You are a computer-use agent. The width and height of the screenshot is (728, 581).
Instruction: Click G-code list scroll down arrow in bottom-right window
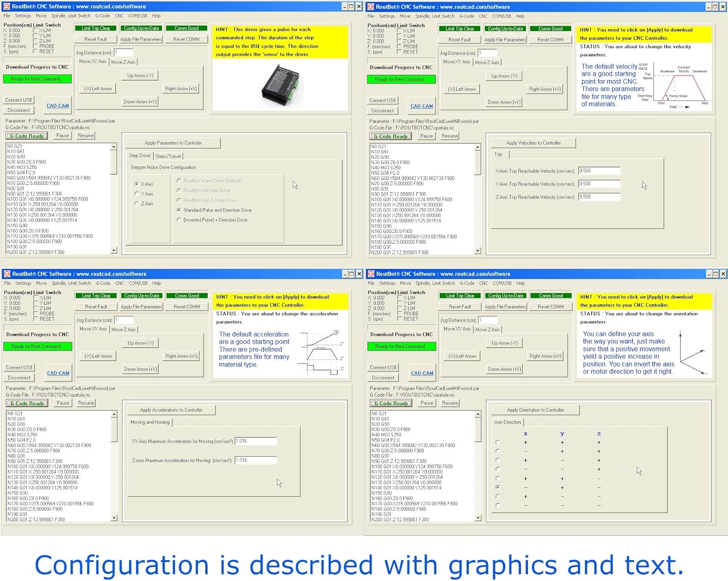coord(478,518)
